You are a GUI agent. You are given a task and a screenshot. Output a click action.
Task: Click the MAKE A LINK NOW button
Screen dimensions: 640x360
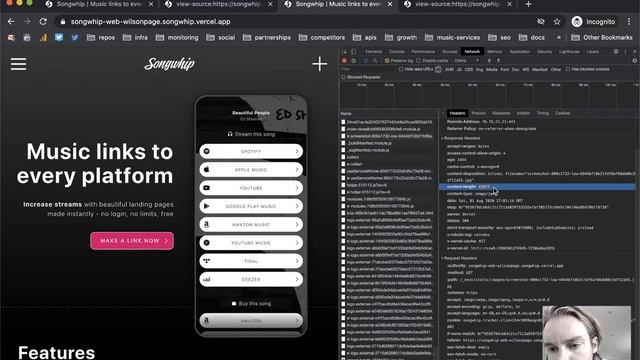[x=132, y=241]
